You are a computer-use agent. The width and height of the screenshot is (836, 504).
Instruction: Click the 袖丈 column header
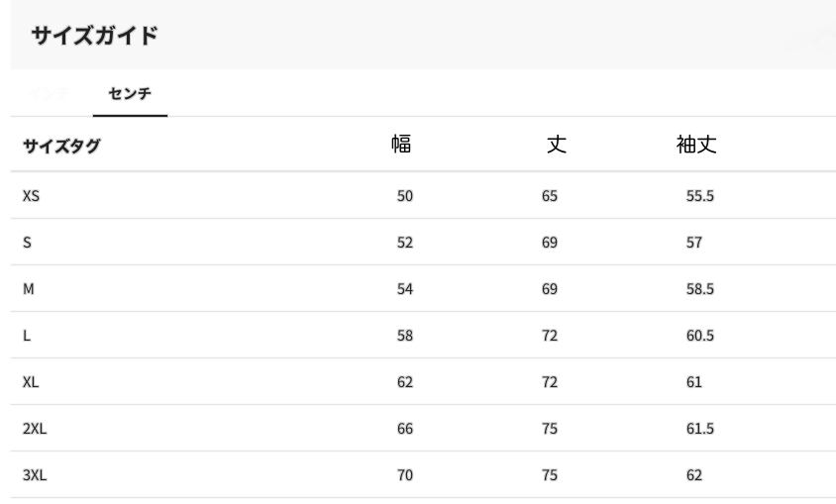tap(696, 145)
